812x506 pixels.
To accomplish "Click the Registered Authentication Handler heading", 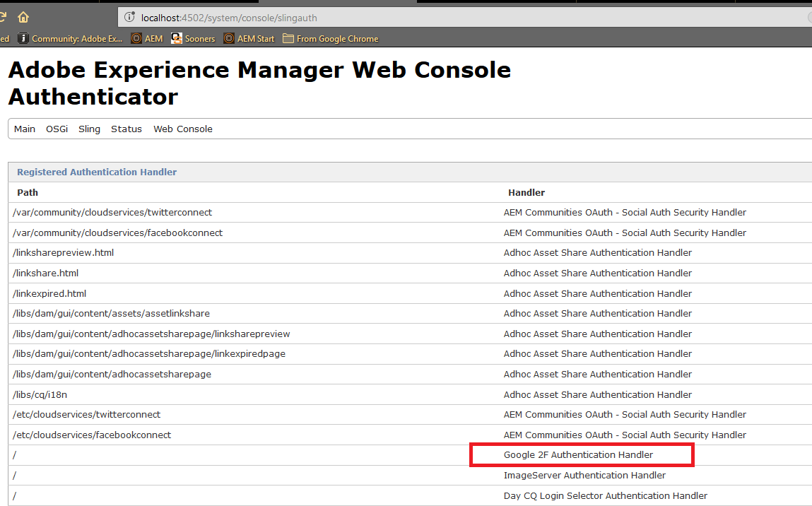I will click(97, 172).
